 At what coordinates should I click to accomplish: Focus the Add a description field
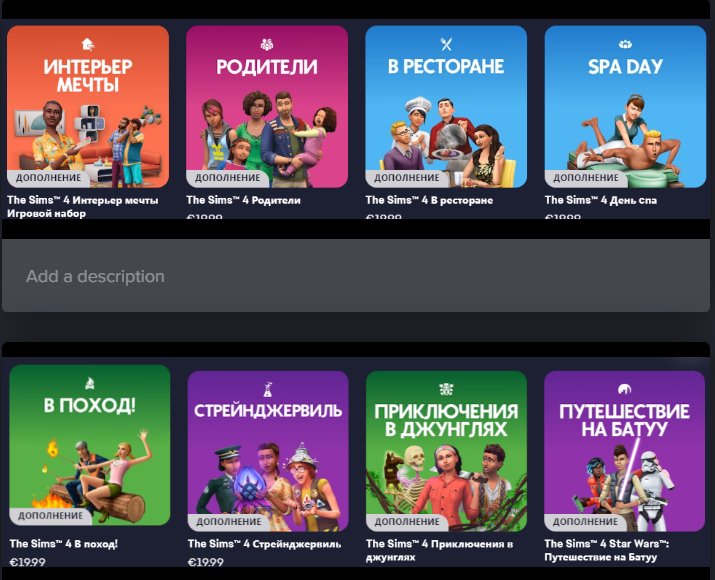tap(355, 276)
